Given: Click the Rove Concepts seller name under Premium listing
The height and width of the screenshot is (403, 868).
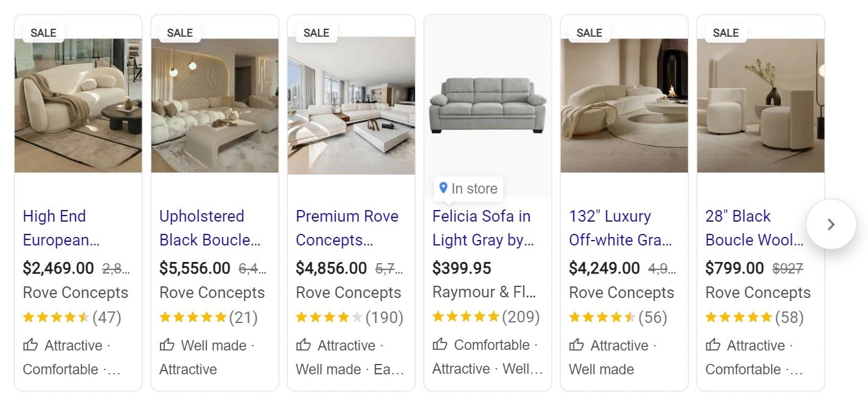Looking at the screenshot, I should pyautogui.click(x=348, y=292).
